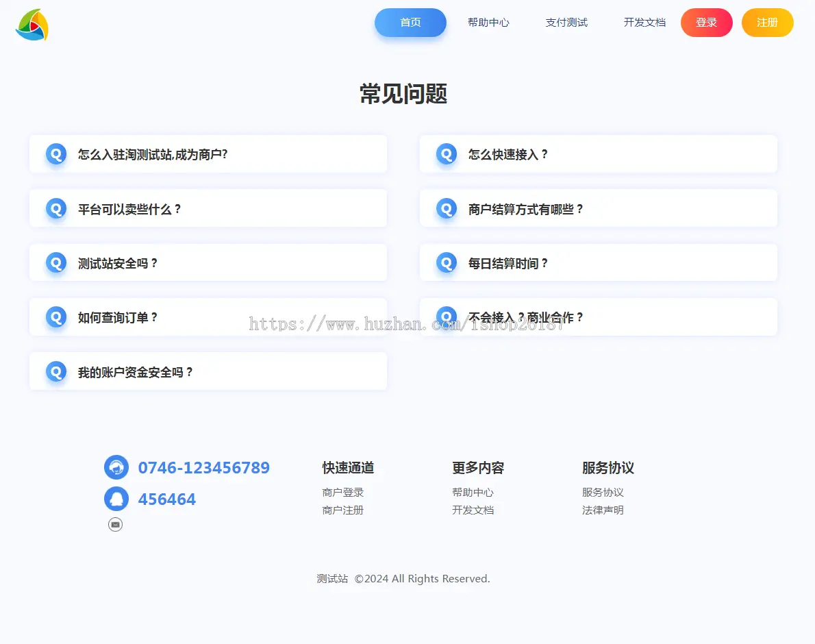The width and height of the screenshot is (815, 644).
Task: Click the colorful site logo
Action: click(x=32, y=25)
